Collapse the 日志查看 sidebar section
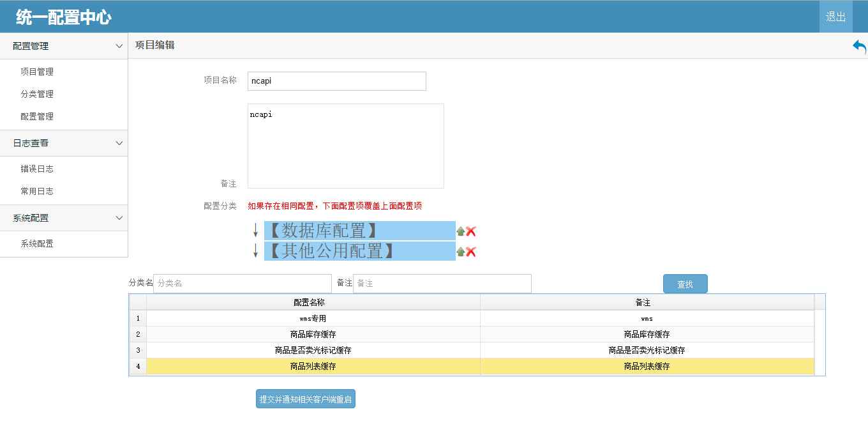The width and height of the screenshot is (868, 430). coord(119,143)
